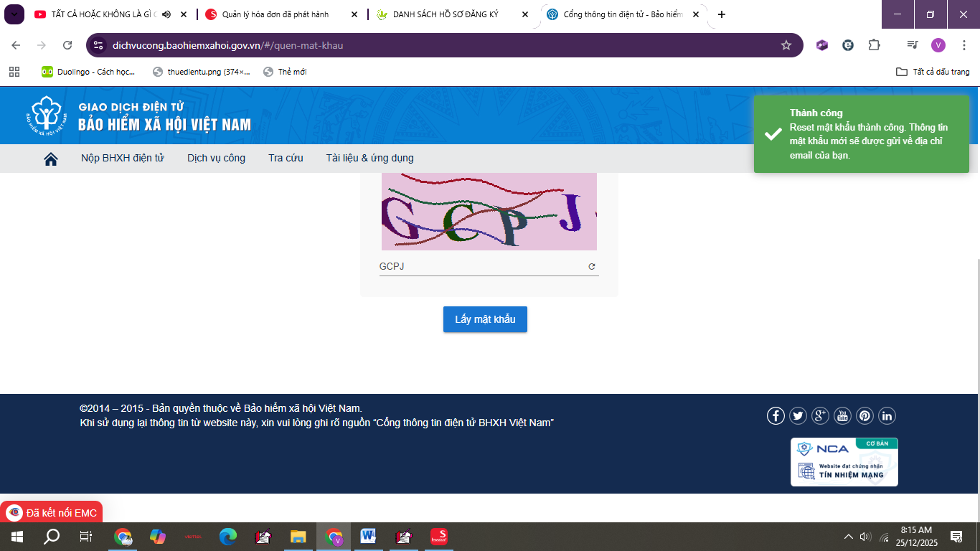Click the home icon in navigation bar
Viewport: 980px width, 551px height.
(x=51, y=159)
